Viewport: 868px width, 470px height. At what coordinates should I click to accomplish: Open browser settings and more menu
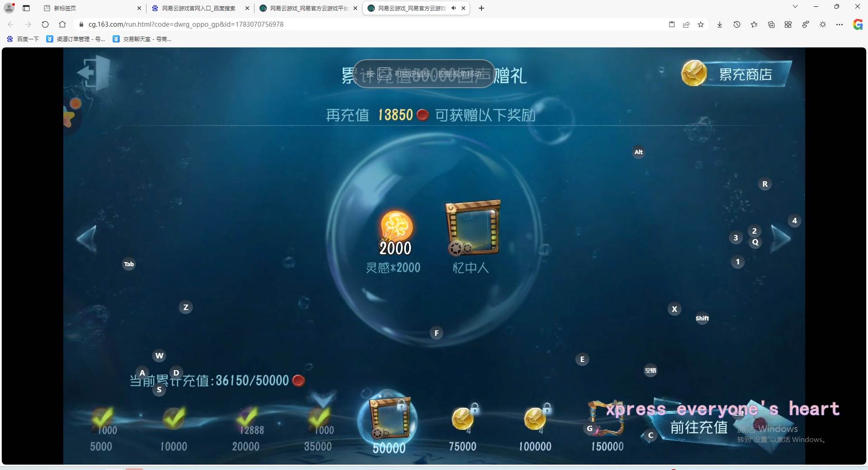[x=840, y=24]
